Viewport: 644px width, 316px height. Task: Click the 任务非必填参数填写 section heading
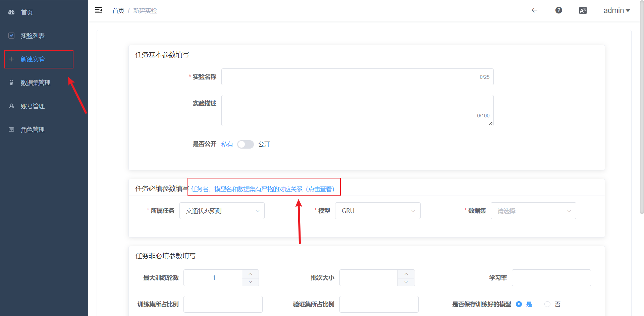point(165,256)
